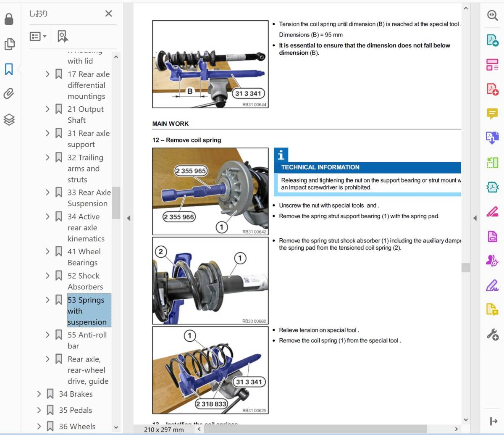Click document vertical scroll down arrow
The image size is (504, 435).
[465, 420]
